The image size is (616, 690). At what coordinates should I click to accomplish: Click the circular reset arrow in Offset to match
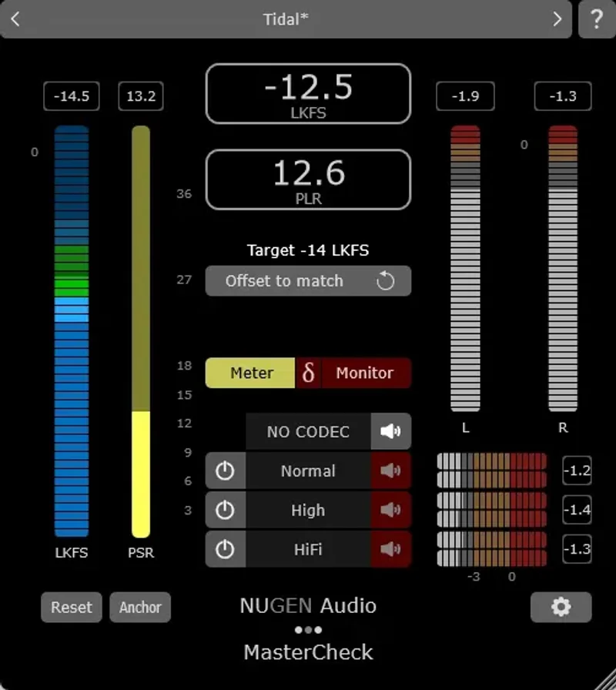[386, 281]
